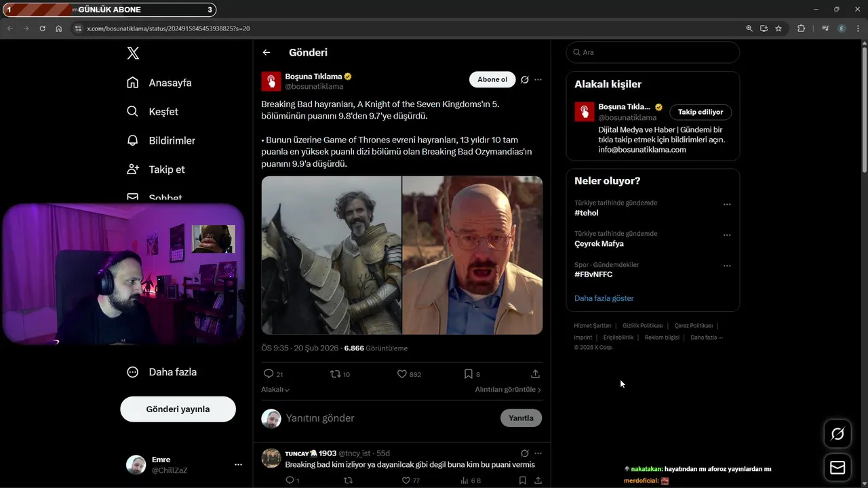Screen dimensions: 868x488
Task: Reload the page in browser
Action: [42, 28]
